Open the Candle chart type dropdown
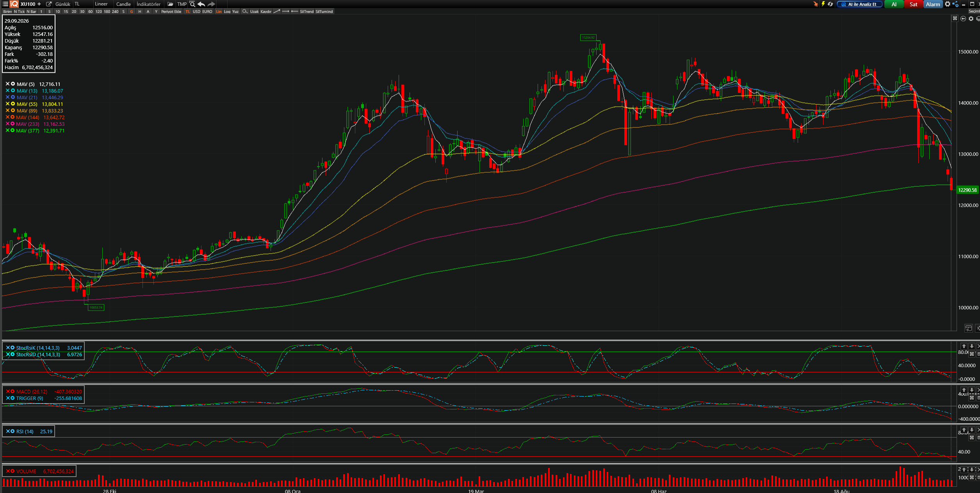 pyautogui.click(x=123, y=4)
